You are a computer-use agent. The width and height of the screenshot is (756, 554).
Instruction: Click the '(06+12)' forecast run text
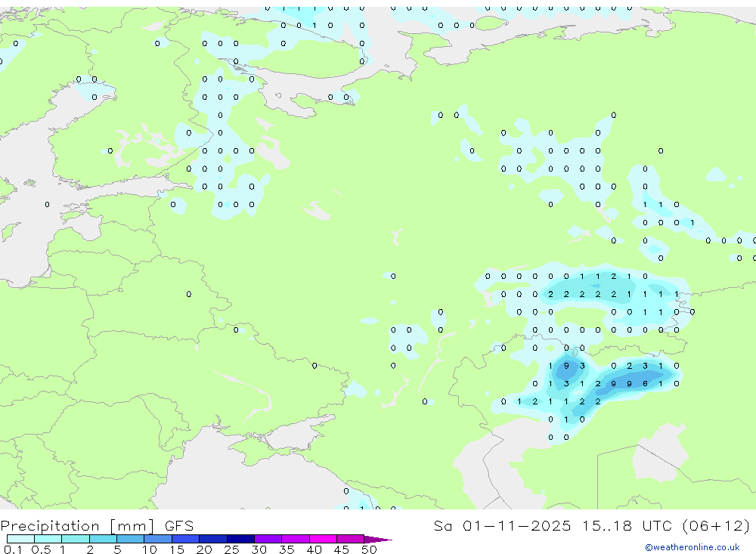[717, 525]
